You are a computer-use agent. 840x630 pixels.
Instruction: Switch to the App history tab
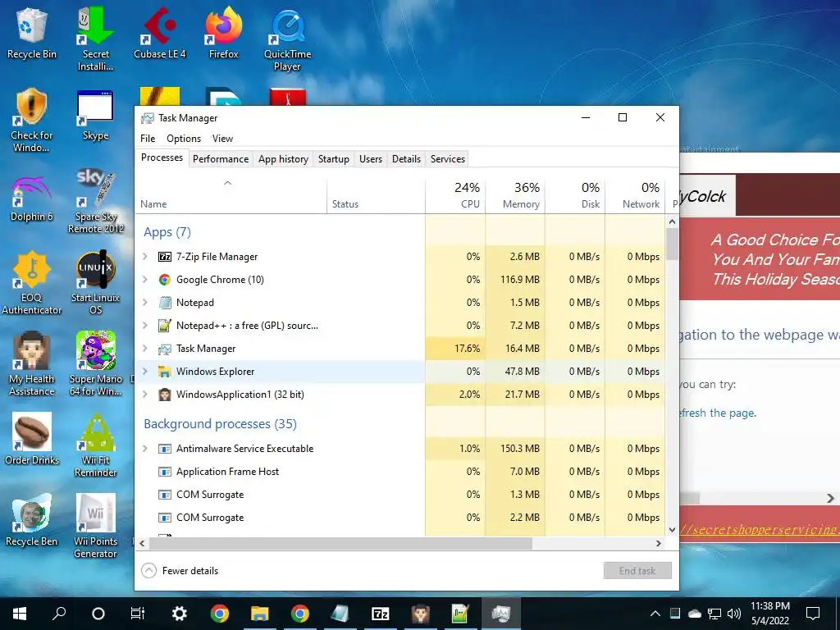(x=283, y=159)
